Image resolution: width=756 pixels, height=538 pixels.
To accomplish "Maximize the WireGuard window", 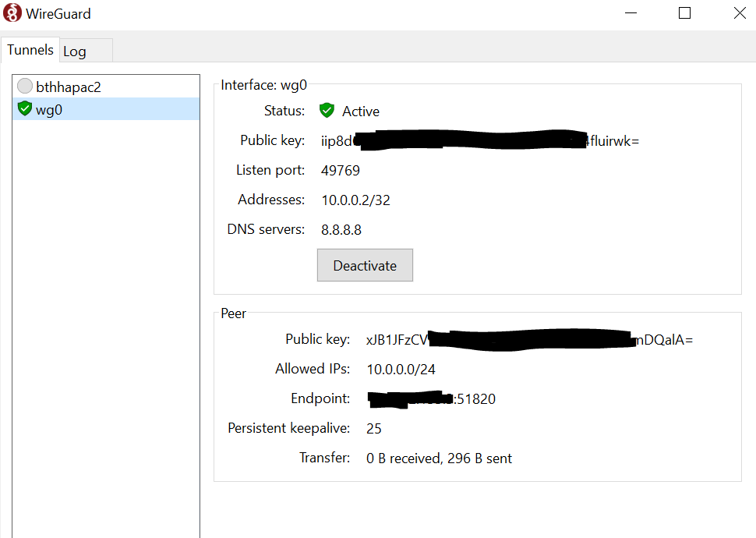I will pyautogui.click(x=684, y=13).
